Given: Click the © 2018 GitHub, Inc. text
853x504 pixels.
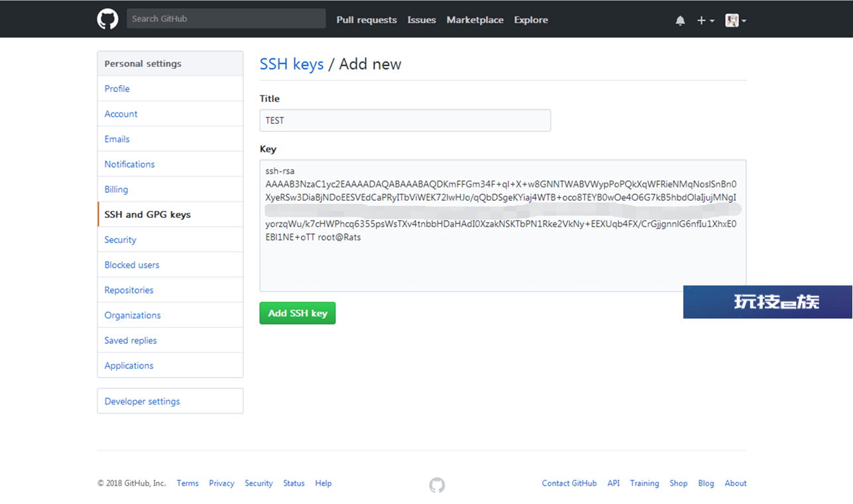Looking at the screenshot, I should [131, 483].
